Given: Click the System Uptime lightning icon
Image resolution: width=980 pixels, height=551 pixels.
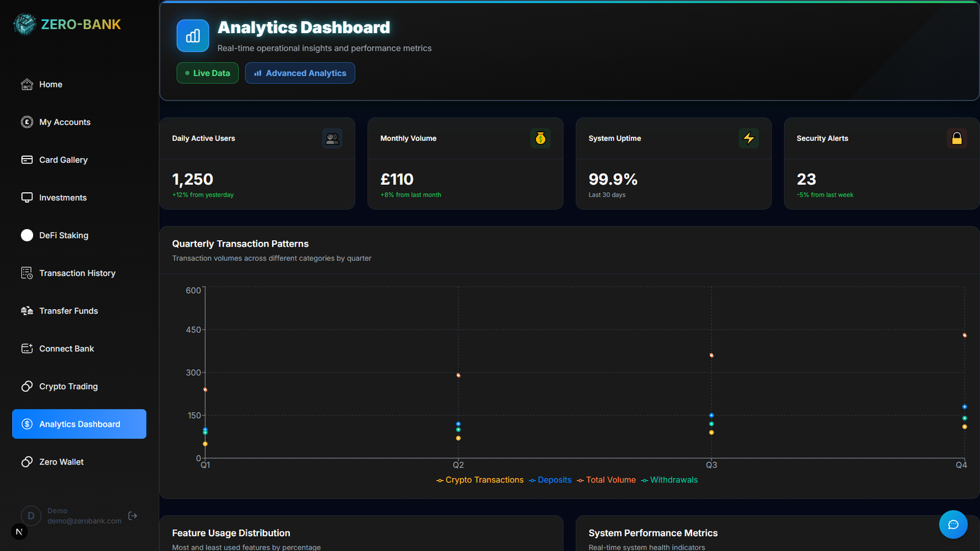Looking at the screenshot, I should (x=748, y=138).
